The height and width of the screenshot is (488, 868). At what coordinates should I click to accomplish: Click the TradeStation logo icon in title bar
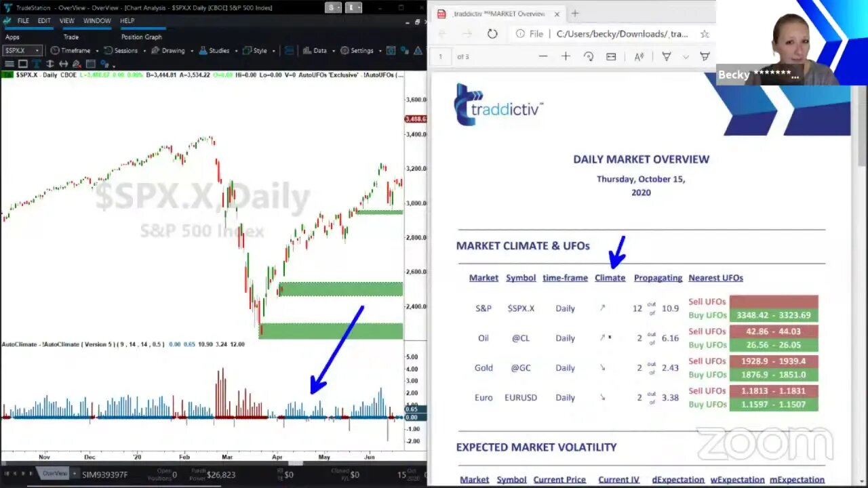8,7
